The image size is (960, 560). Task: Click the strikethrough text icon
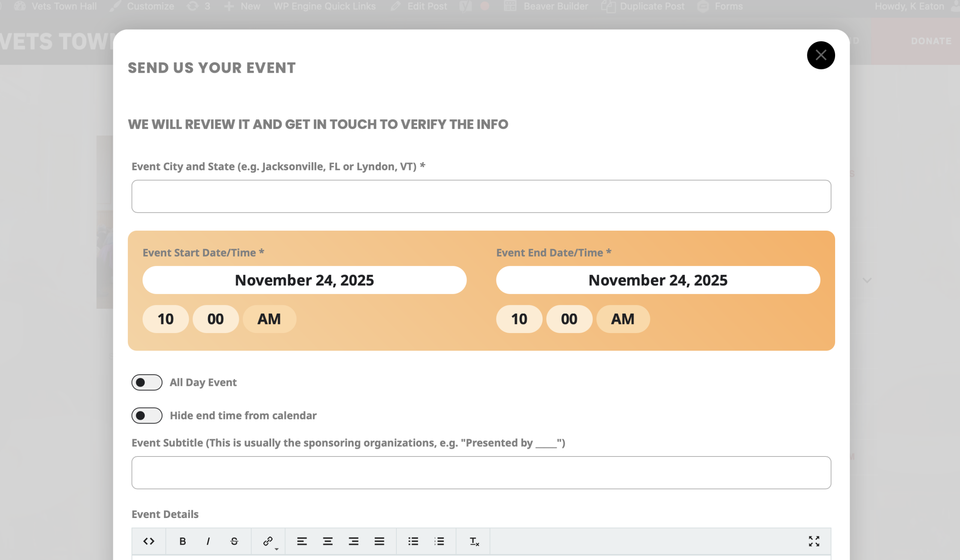tap(234, 541)
